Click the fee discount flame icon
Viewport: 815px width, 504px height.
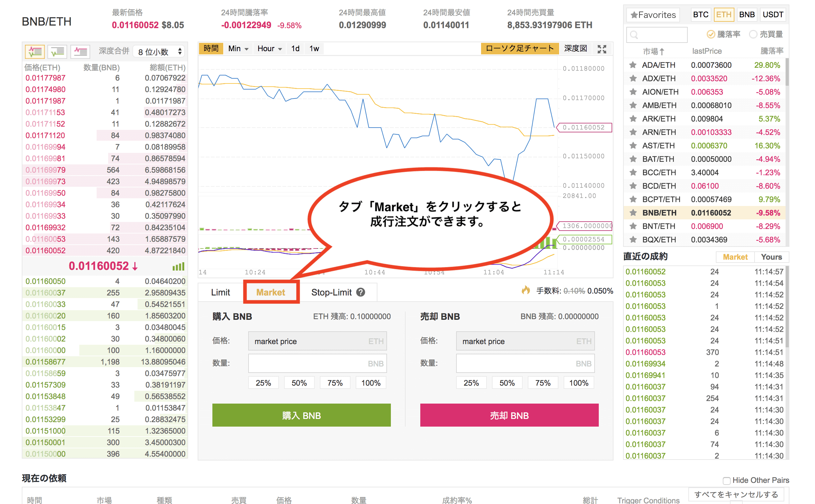[x=526, y=290]
